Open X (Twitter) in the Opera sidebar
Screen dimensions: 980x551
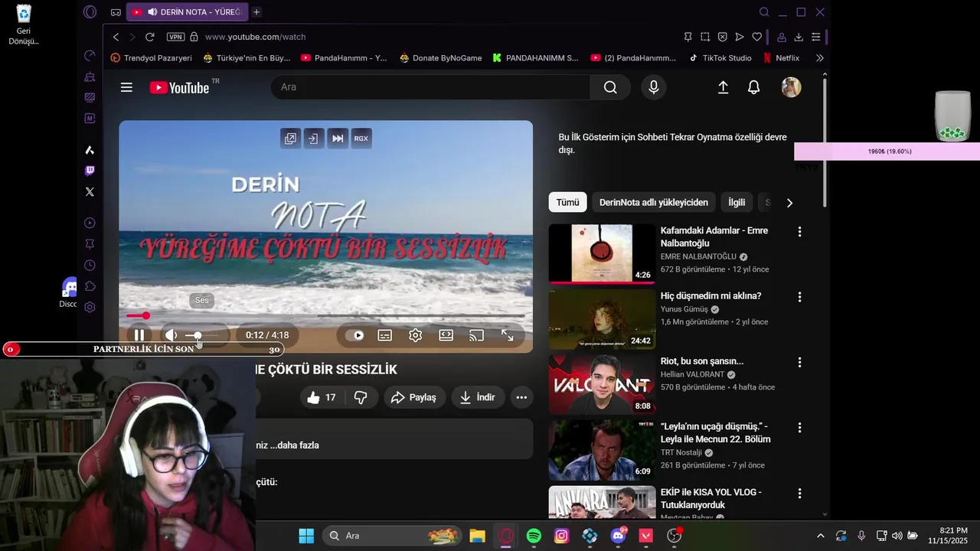[x=90, y=192]
